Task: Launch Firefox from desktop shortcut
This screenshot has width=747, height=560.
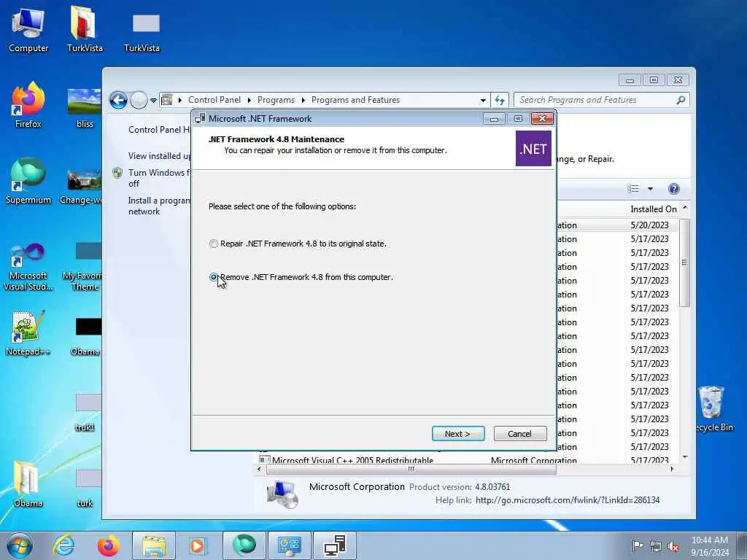Action: (28, 106)
